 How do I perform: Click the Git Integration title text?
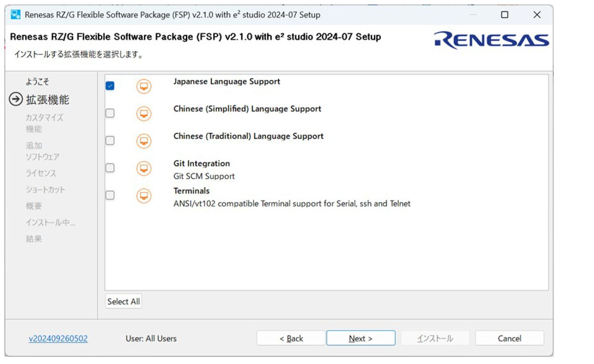click(202, 163)
